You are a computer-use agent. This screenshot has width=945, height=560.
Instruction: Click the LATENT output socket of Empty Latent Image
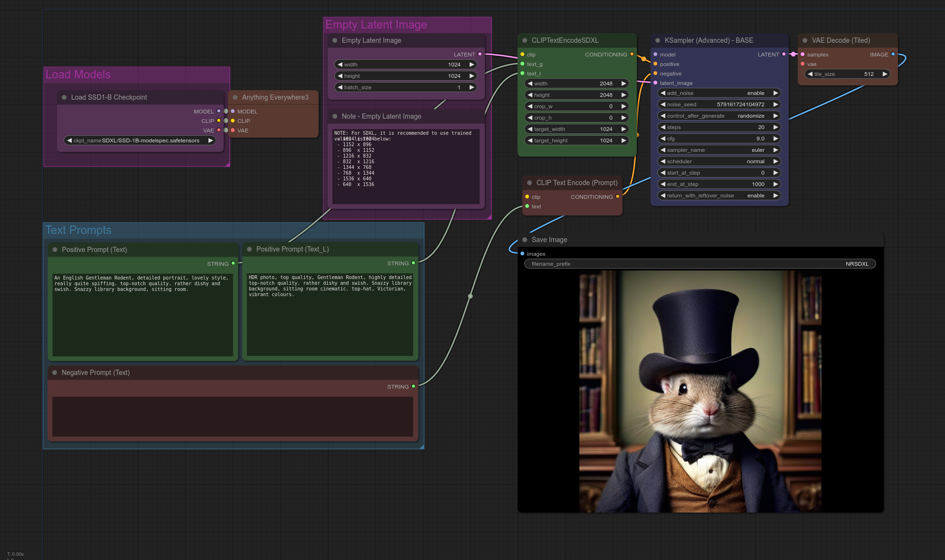480,54
